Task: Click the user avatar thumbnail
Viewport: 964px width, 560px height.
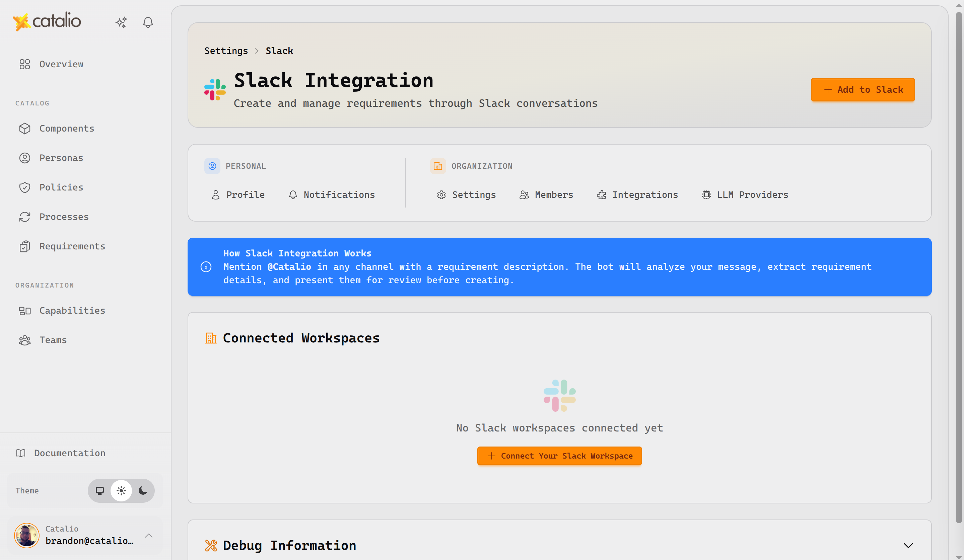Action: pyautogui.click(x=27, y=535)
